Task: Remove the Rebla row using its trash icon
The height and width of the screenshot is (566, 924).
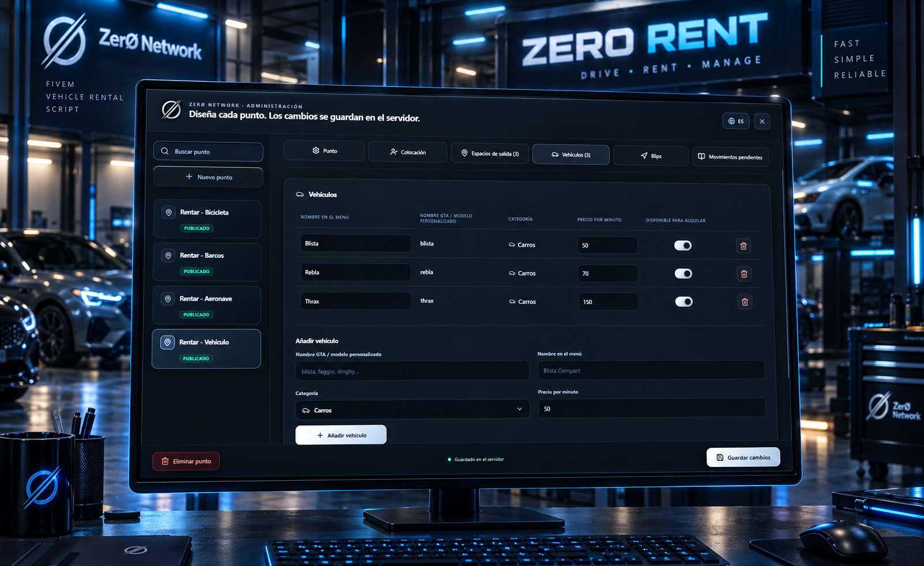Action: pos(744,274)
